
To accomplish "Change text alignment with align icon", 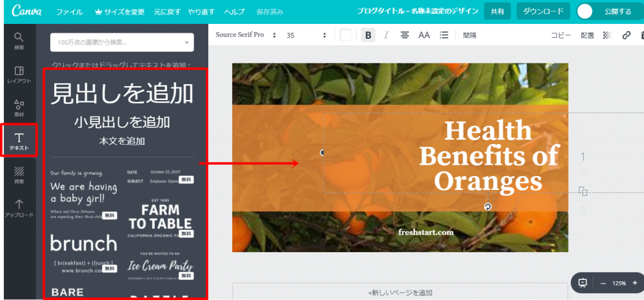I will tap(404, 35).
